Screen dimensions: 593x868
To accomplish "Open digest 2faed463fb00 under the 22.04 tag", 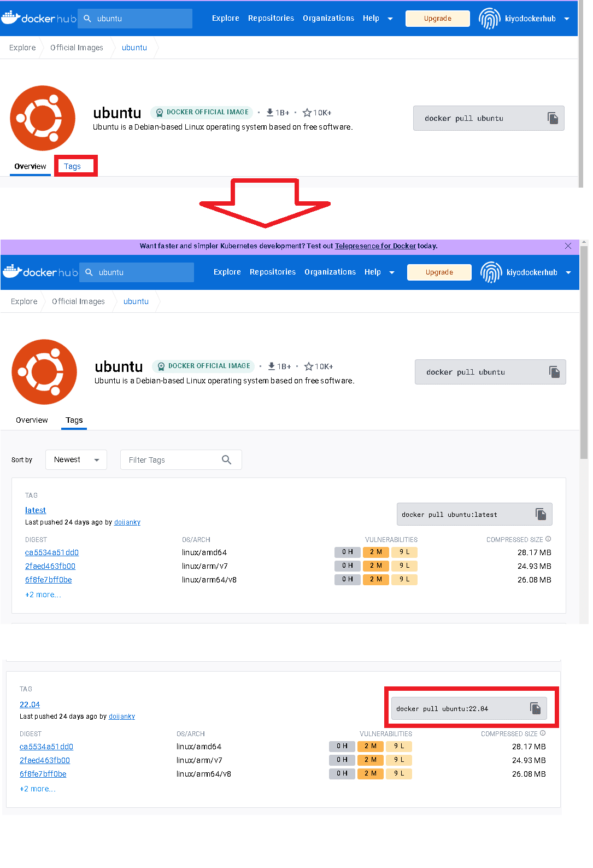I will coord(45,760).
